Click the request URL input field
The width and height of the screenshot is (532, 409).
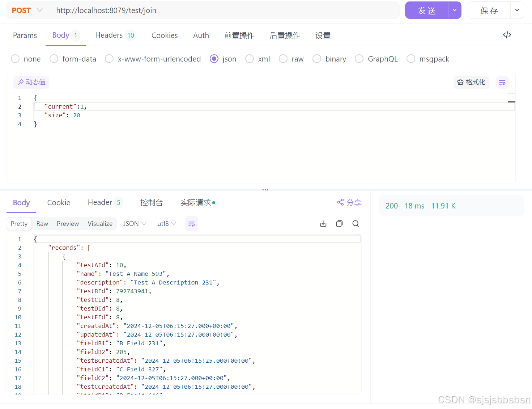point(224,10)
